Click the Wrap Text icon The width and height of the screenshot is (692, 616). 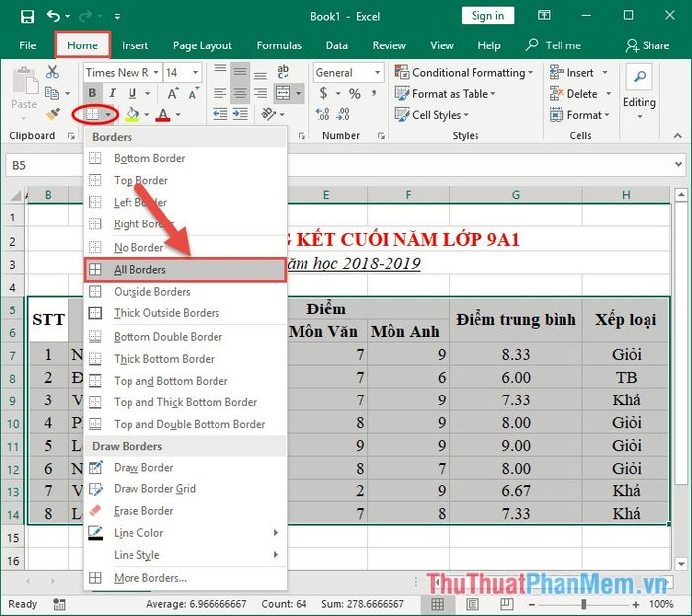(283, 72)
